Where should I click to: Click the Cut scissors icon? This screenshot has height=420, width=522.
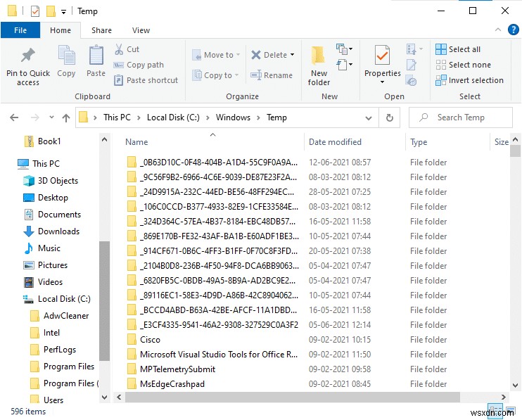(119, 49)
